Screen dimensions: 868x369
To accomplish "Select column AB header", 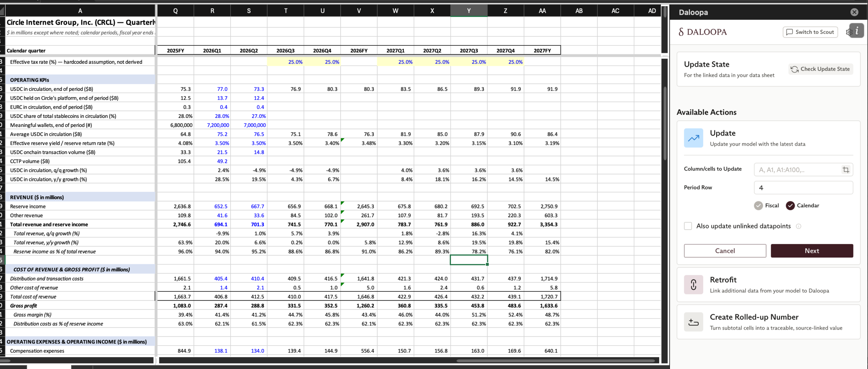I will click(x=579, y=11).
